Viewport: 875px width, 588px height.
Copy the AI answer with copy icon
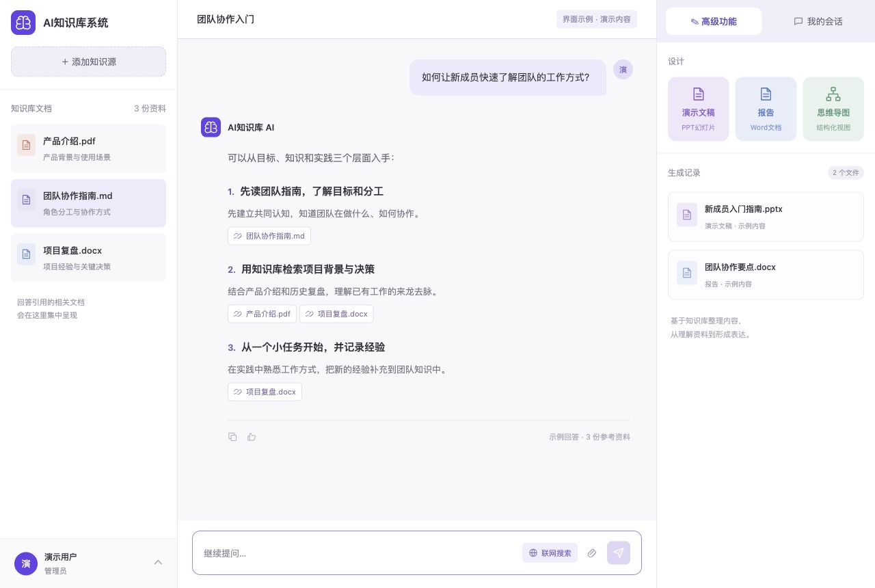[232, 437]
